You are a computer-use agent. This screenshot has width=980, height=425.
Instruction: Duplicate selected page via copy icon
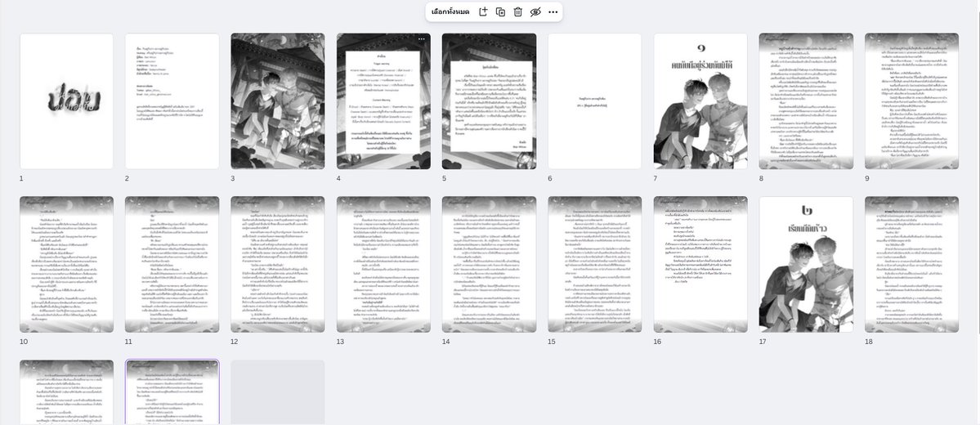click(500, 12)
